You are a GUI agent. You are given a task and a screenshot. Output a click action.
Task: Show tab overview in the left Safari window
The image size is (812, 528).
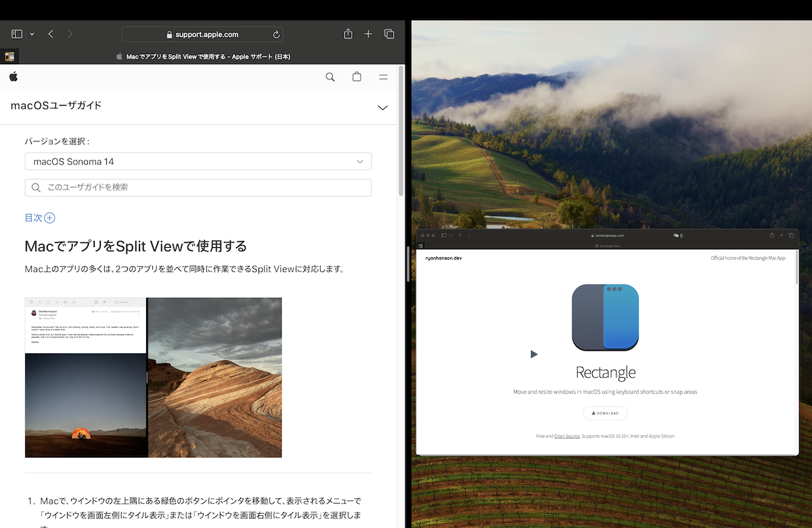click(389, 33)
